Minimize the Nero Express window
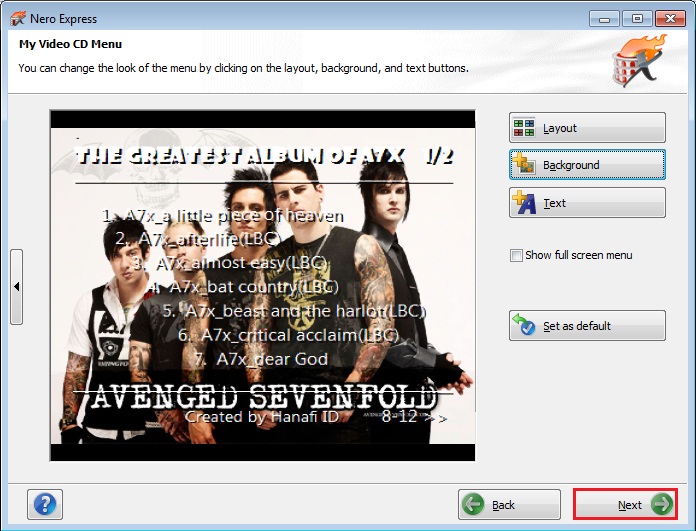Screen dimensions: 696x531 click(604, 19)
